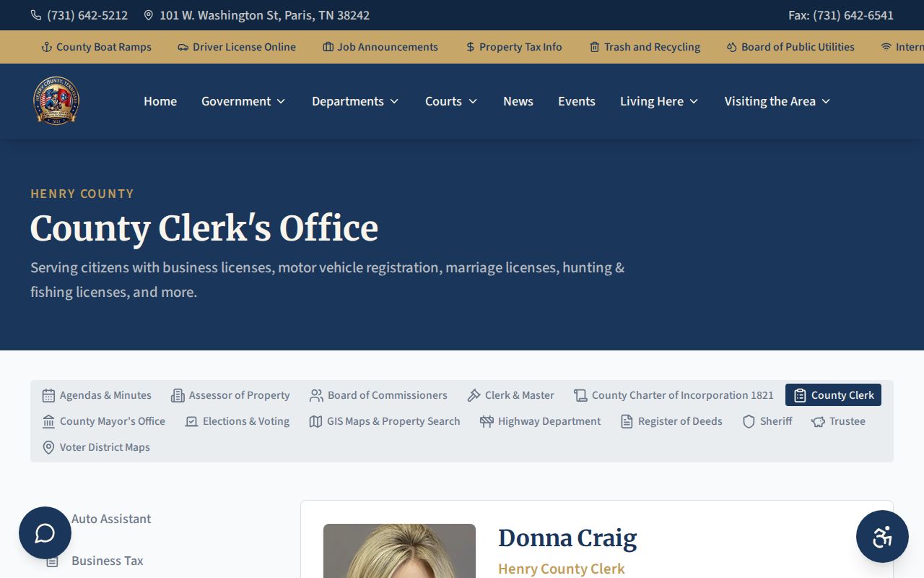Click the dollar icon for Property Tax Info
This screenshot has width=924, height=578.
point(471,47)
